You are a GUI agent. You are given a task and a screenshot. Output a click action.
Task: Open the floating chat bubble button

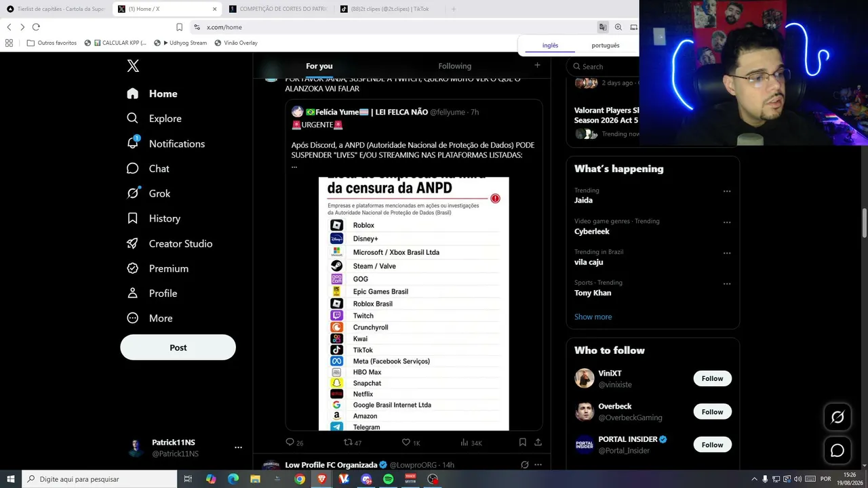837,450
